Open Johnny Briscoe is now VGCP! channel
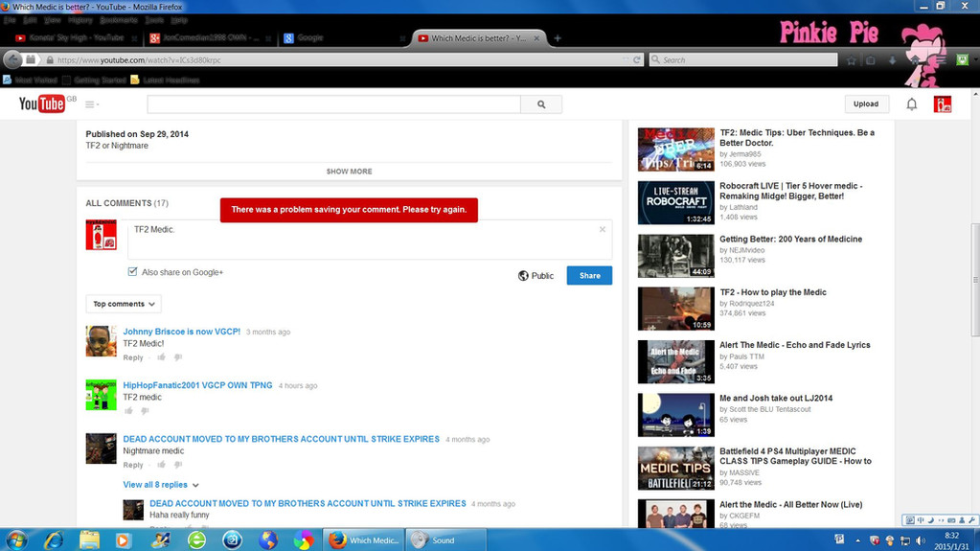Image resolution: width=980 pixels, height=551 pixels. point(181,332)
